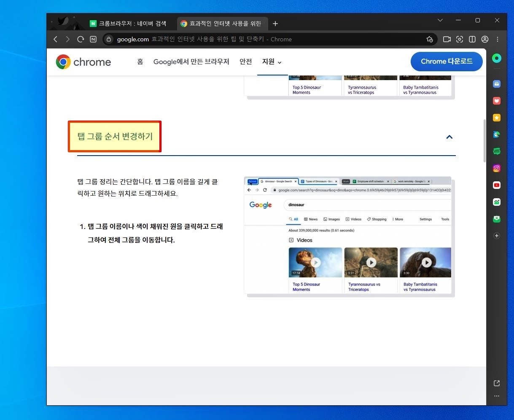
Task: Open the user profile icon
Action: (485, 39)
